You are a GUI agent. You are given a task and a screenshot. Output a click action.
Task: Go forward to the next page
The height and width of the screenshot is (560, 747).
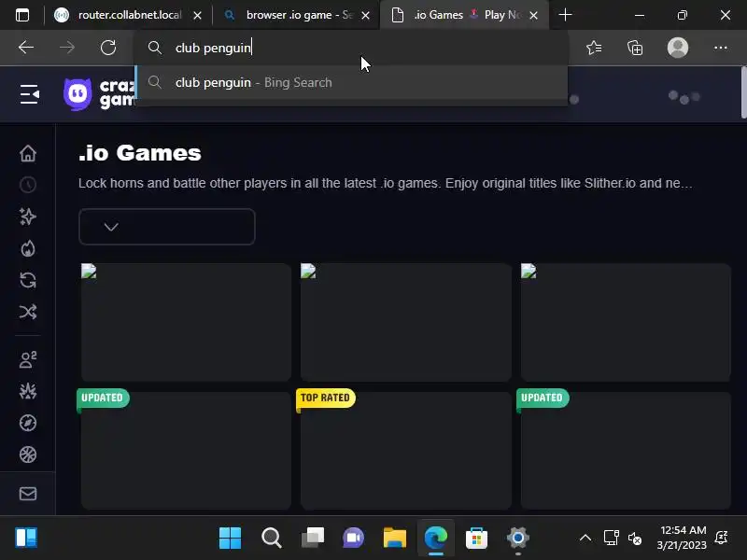click(67, 48)
